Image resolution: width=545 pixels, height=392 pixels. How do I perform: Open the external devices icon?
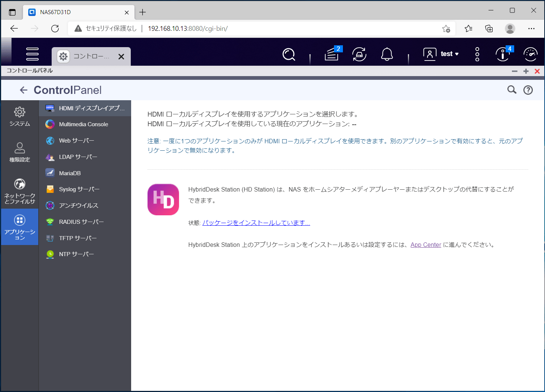point(359,55)
